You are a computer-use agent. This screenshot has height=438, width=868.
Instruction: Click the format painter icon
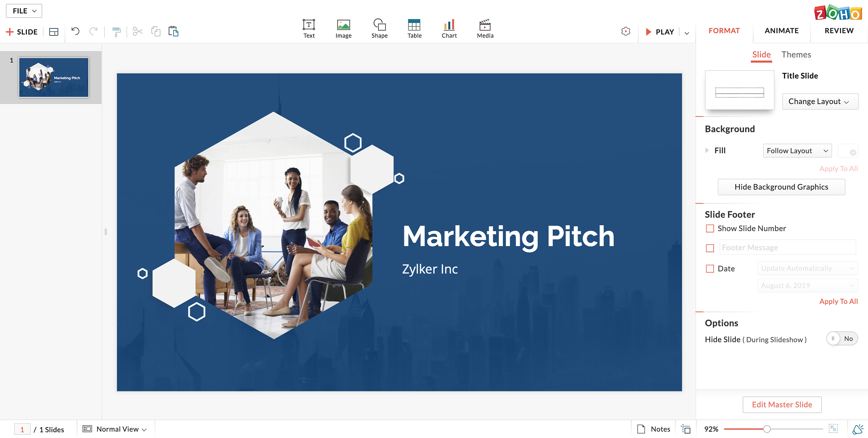tap(116, 32)
